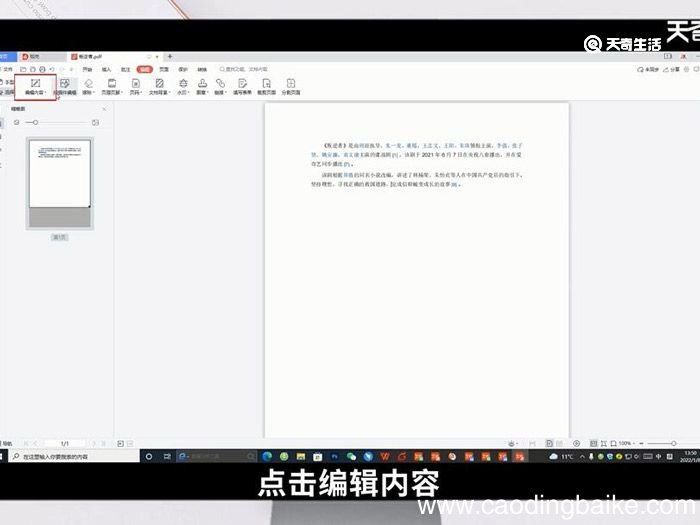Image resolution: width=700 pixels, height=525 pixels.
Task: Click the weather 11°C widget on taskbar
Action: click(561, 456)
